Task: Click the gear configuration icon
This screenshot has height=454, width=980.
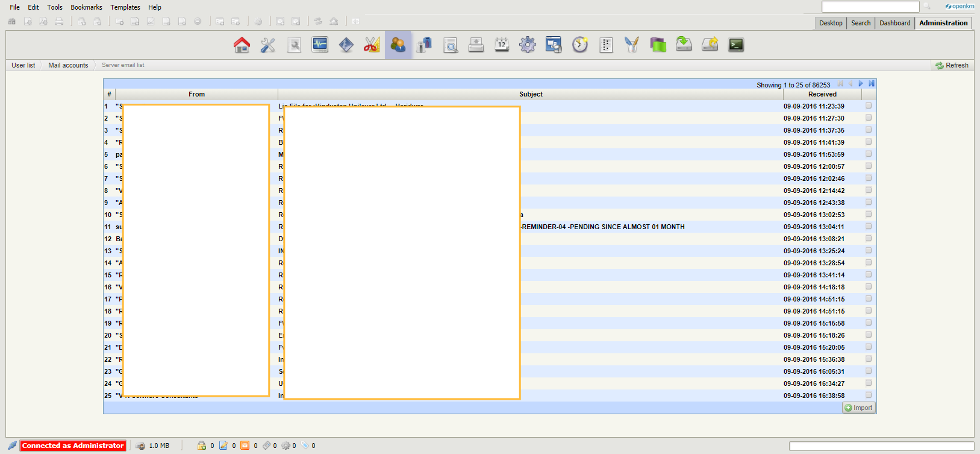Action: tap(528, 45)
